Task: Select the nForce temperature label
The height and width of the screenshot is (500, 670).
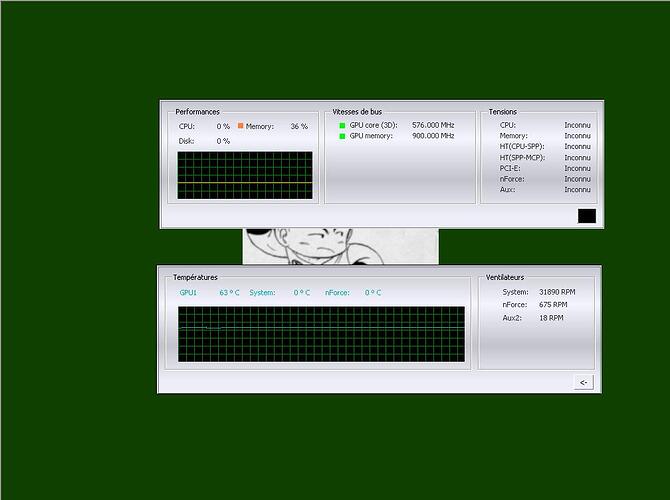Action: (337, 293)
